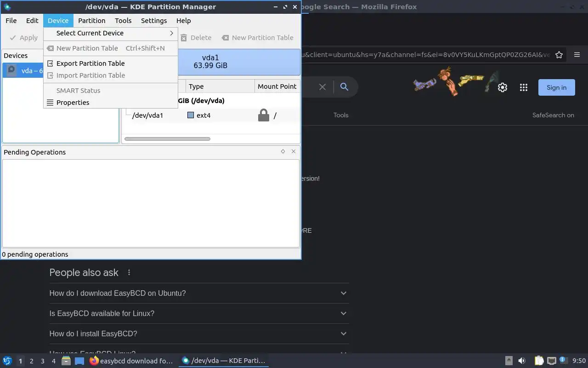Click the partition list horizontal scrollbar
Image resolution: width=588 pixels, height=368 pixels.
(x=167, y=138)
